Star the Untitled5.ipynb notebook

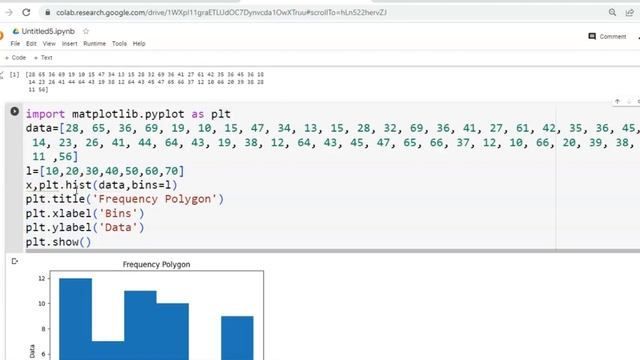pos(86,31)
